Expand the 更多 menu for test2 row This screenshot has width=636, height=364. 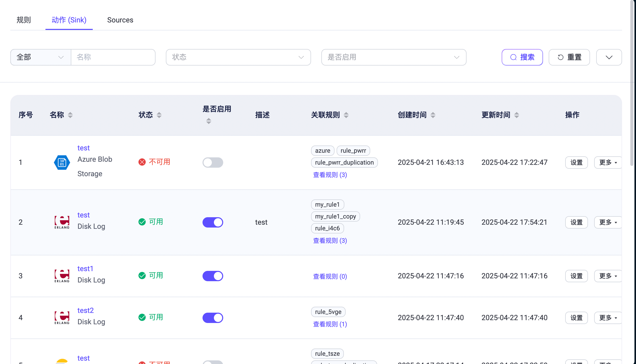coord(608,318)
